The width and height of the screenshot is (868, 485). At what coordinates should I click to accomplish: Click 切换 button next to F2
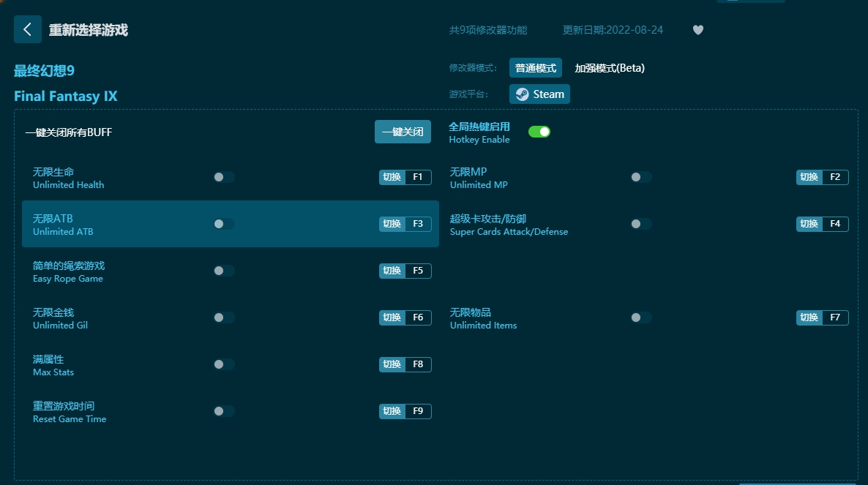click(x=809, y=177)
